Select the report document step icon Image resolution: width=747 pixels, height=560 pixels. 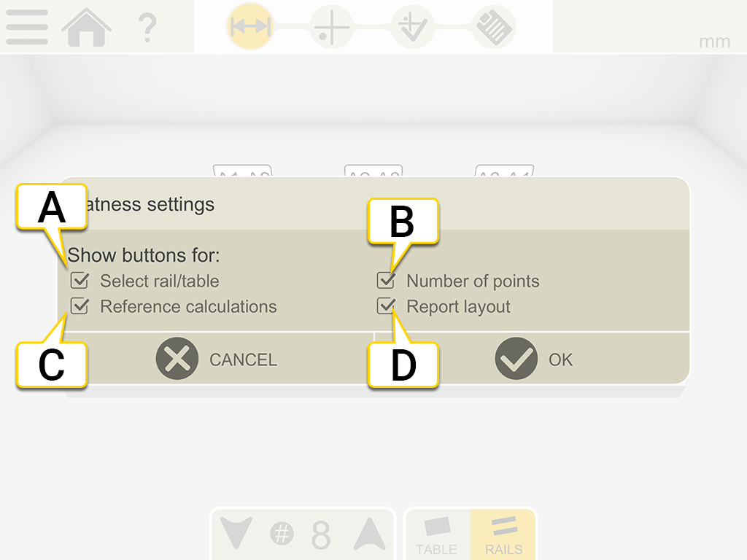(495, 28)
